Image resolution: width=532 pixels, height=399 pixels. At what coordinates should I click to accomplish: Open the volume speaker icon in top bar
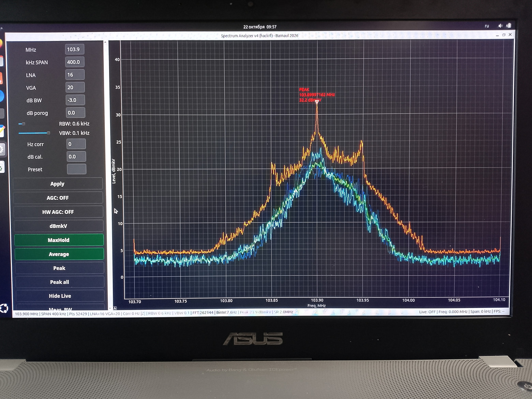click(x=500, y=26)
